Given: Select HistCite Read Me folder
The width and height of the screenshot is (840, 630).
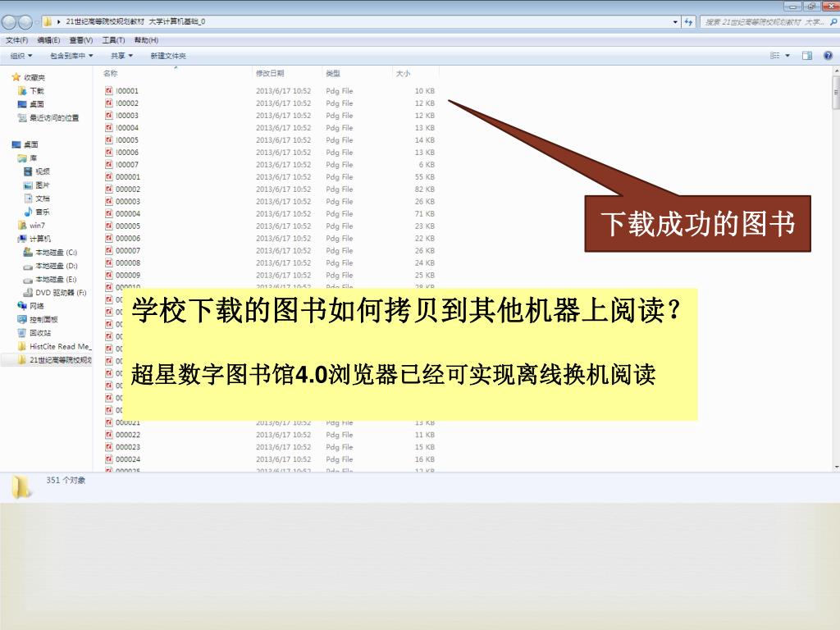Looking at the screenshot, I should tap(54, 346).
